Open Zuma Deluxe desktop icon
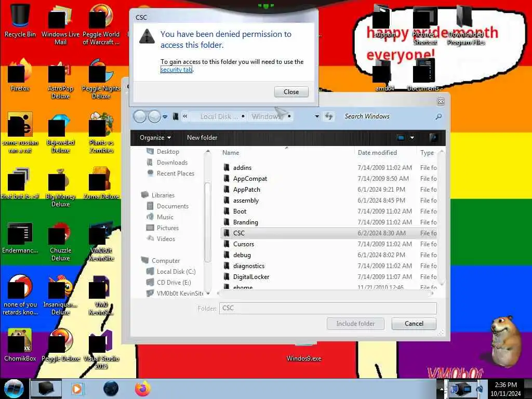 101,183
